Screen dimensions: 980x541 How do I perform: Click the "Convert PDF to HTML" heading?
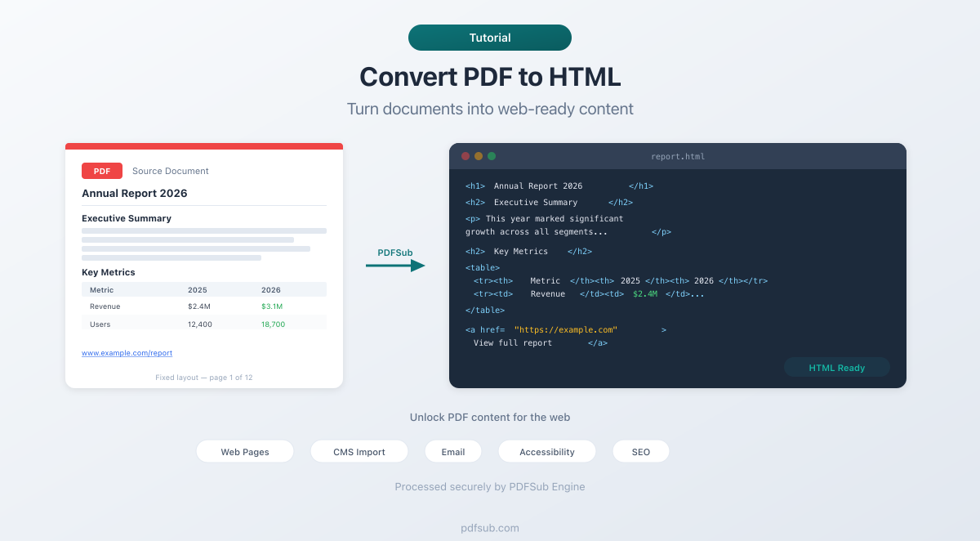pyautogui.click(x=490, y=76)
